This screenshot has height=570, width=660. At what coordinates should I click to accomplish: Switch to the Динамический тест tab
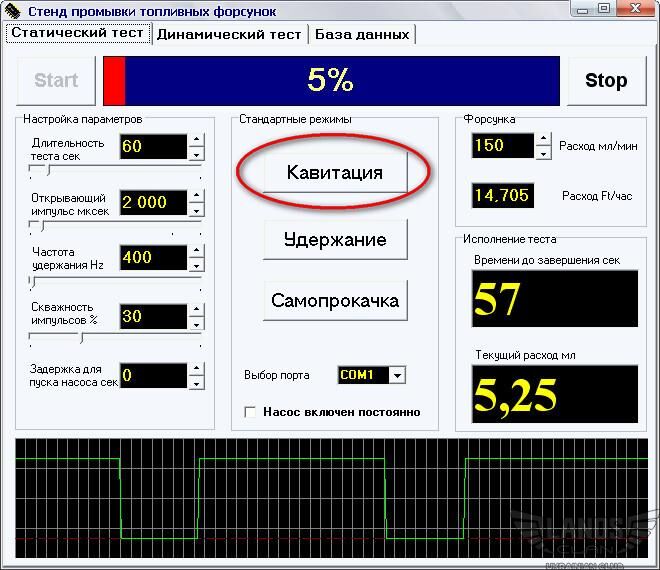click(229, 34)
